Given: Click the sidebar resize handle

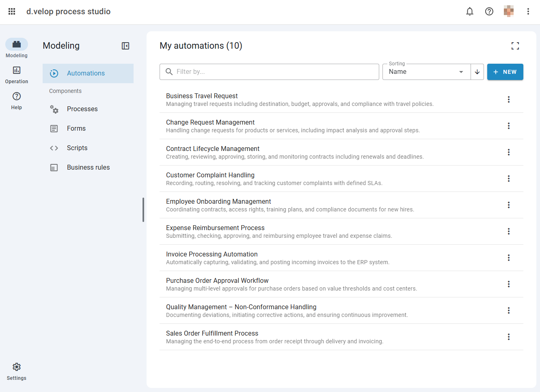Looking at the screenshot, I should [x=143, y=209].
